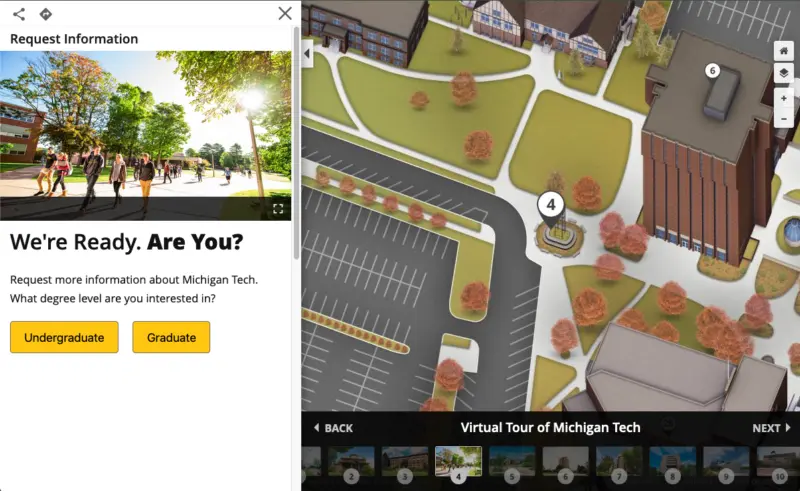The width and height of the screenshot is (800, 491).
Task: Open directions with the diamond arrow icon
Action: coord(46,14)
